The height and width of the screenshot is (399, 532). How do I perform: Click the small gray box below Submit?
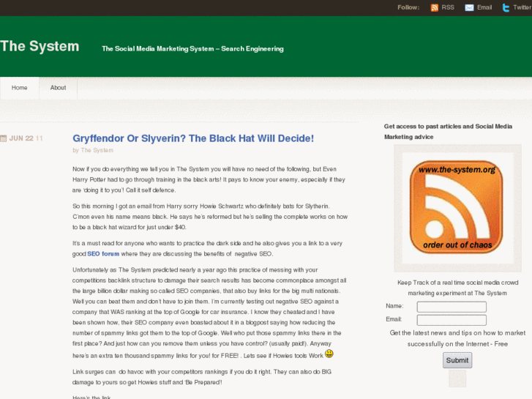click(x=457, y=379)
